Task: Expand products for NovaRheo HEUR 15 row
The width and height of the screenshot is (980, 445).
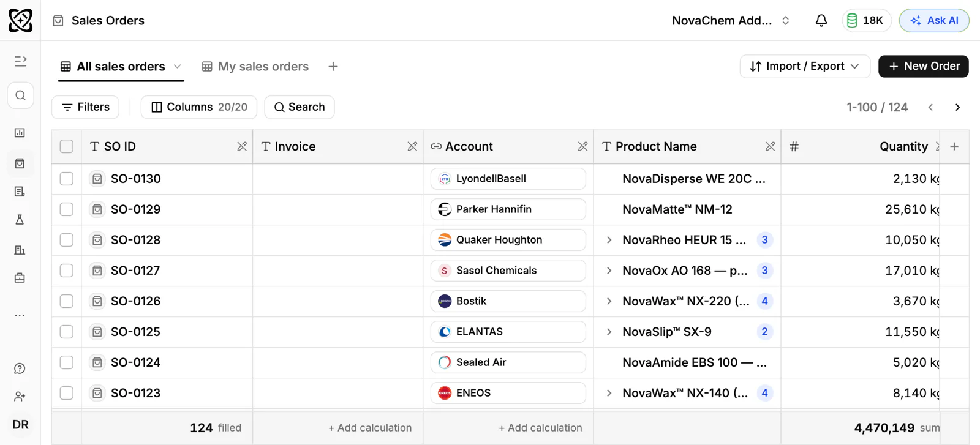Action: [609, 240]
